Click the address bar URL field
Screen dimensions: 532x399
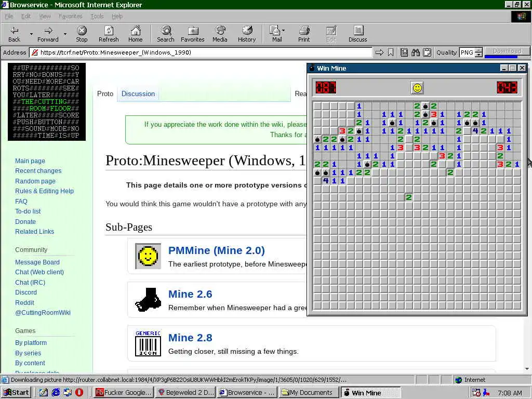pyautogui.click(x=201, y=52)
